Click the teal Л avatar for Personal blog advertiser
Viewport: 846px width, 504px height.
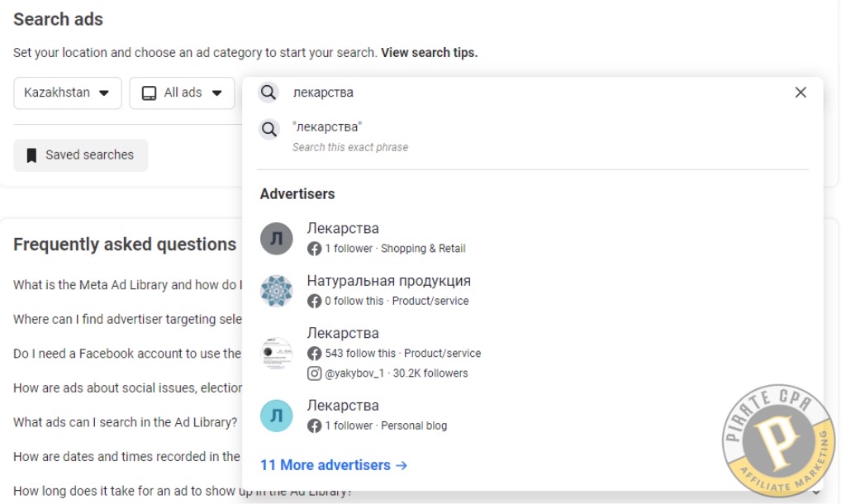pos(276,416)
